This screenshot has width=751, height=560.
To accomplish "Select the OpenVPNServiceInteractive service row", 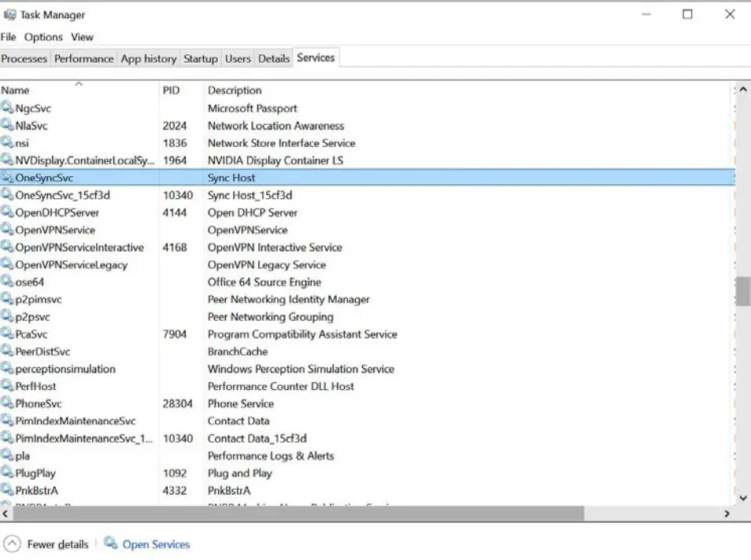I will [80, 247].
